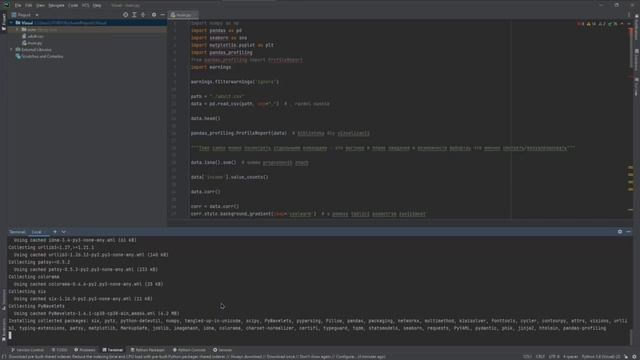Screen dimensions: 640x360
Task: Click 'import warnings' code line
Action: 211,67
